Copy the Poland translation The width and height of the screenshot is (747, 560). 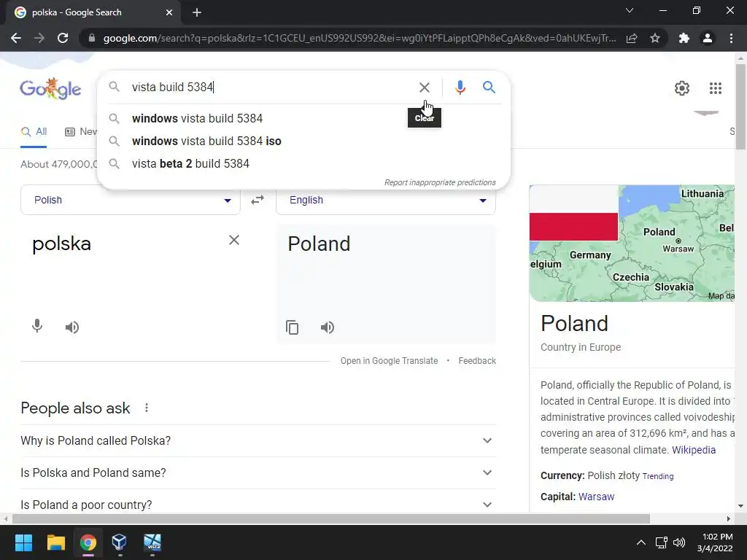(292, 327)
